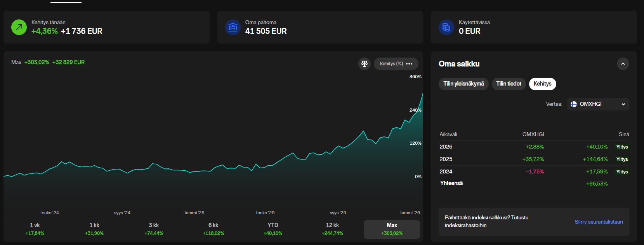
Task: Switch to the Tilin yleisnäkymä tab
Action: tap(463, 84)
